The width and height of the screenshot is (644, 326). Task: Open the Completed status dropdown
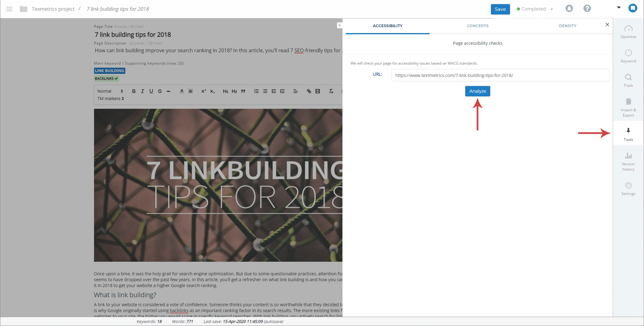click(x=535, y=9)
